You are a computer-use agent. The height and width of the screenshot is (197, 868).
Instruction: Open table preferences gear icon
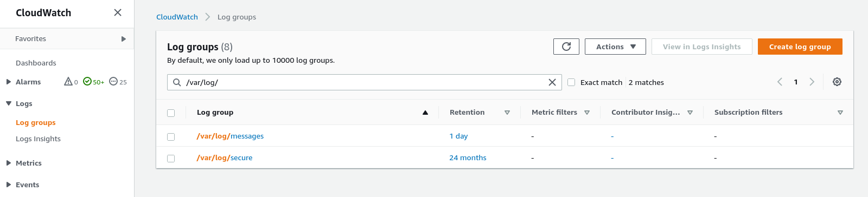click(x=837, y=82)
